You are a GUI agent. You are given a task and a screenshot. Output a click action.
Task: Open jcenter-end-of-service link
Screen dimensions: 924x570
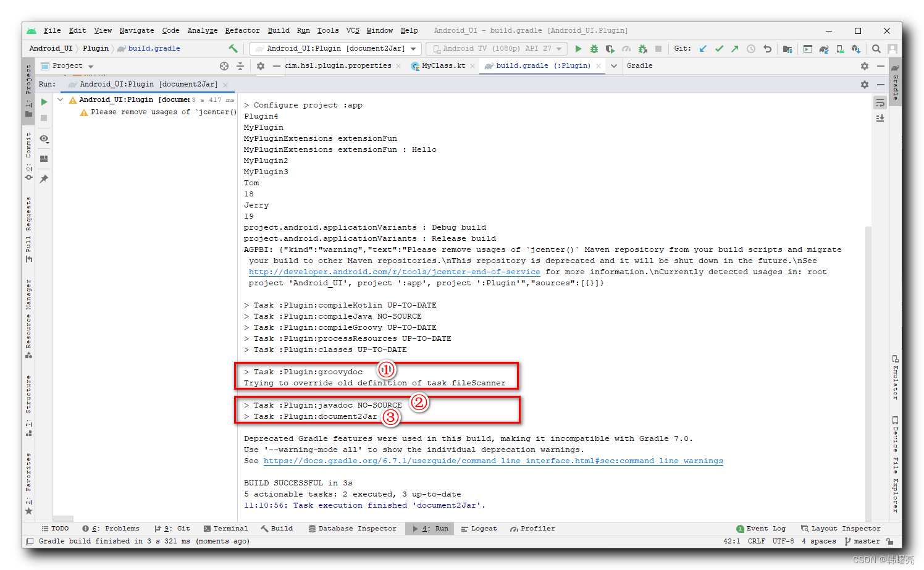(x=395, y=272)
